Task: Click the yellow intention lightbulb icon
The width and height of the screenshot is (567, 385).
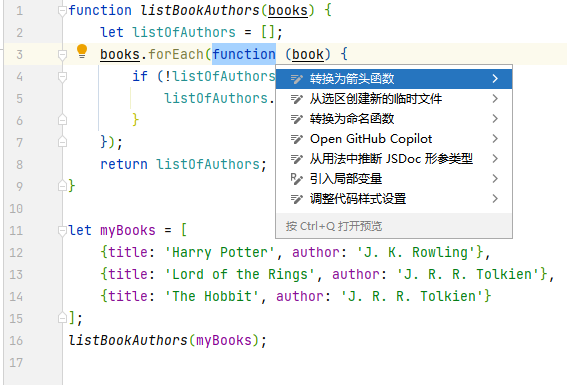Action: (82, 51)
